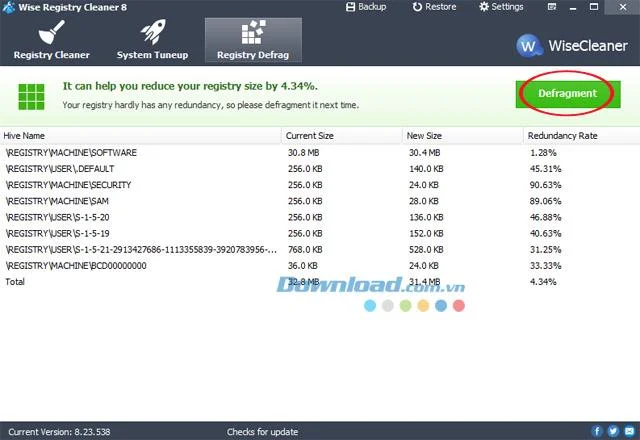The height and width of the screenshot is (440, 640).
Task: Select the Registry Defrag tab
Action: pyautogui.click(x=253, y=40)
